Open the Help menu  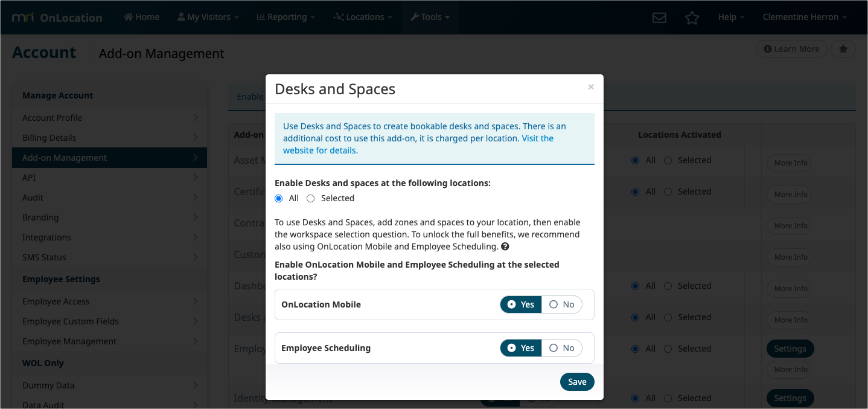tap(731, 17)
